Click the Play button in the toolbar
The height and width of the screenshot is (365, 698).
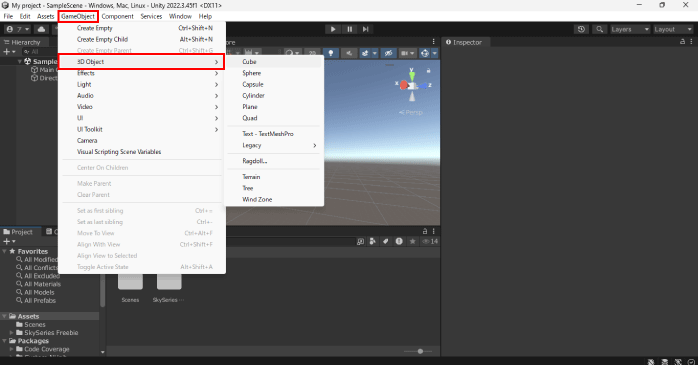coord(333,29)
